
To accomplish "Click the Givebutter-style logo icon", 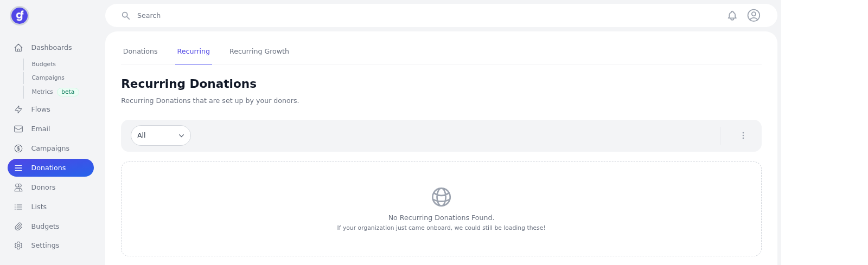I will pyautogui.click(x=20, y=16).
